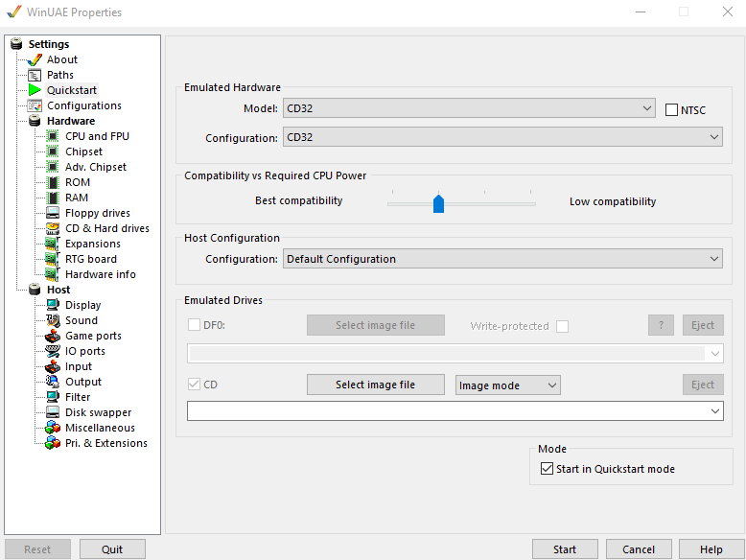
Task: Click the Game ports joystick icon
Action: [x=53, y=336]
